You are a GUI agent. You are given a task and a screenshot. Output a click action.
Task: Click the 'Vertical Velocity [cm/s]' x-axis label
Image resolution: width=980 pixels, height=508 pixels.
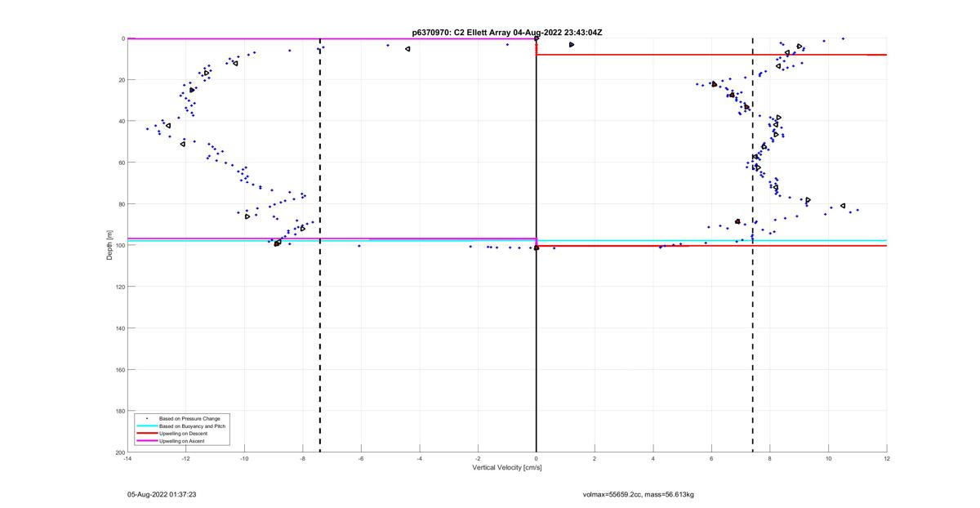507,468
